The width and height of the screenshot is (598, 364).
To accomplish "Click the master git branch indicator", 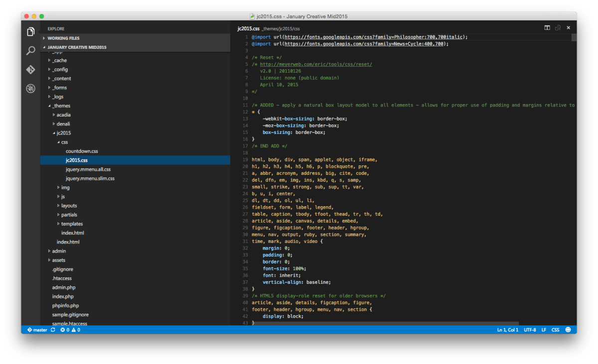I will 37,330.
